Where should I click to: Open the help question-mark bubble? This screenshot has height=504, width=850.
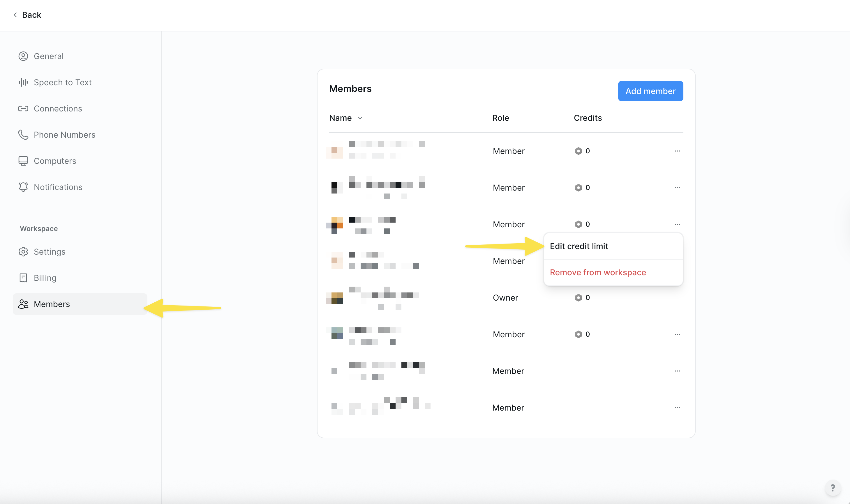coord(833,488)
